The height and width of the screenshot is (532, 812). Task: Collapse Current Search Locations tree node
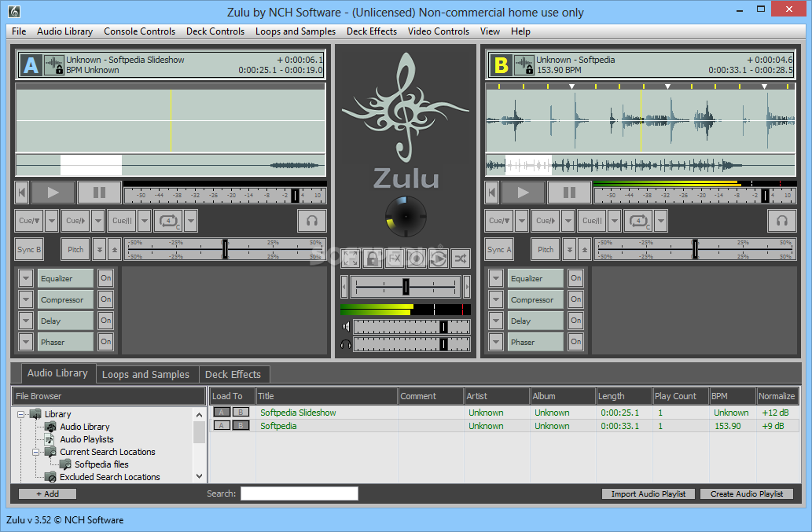[x=35, y=452]
